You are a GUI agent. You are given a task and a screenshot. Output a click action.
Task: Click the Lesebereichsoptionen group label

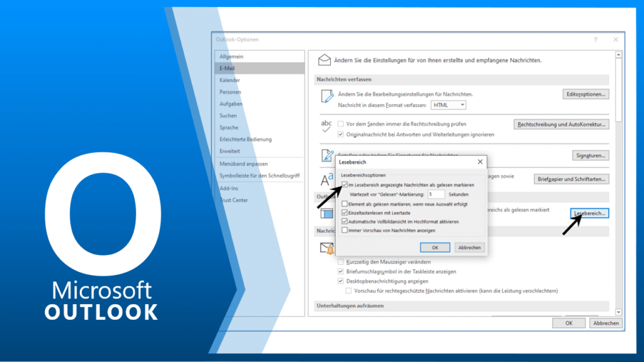pyautogui.click(x=363, y=175)
